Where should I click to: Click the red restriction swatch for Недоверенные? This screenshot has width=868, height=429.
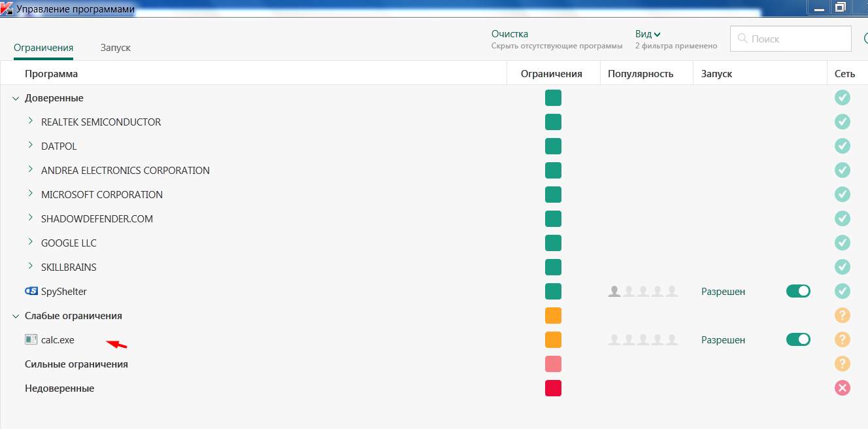pos(553,388)
